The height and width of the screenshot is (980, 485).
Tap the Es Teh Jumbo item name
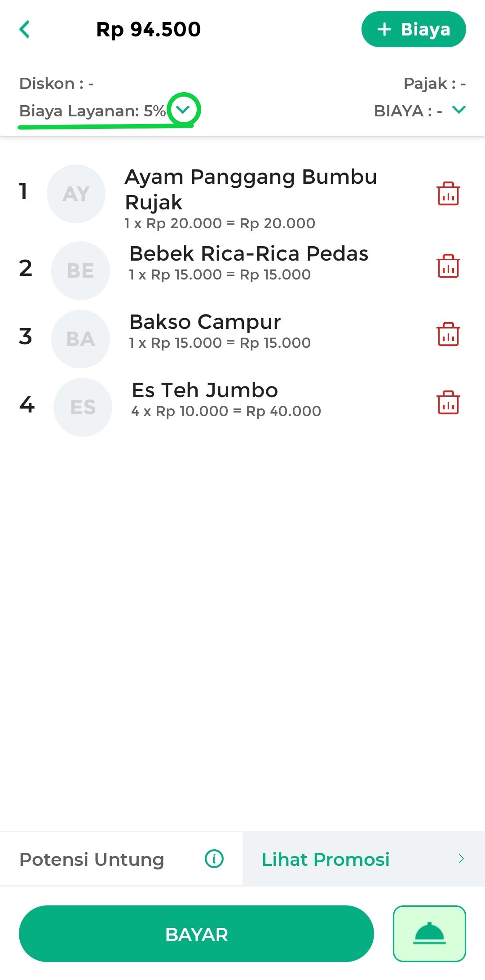(x=205, y=390)
